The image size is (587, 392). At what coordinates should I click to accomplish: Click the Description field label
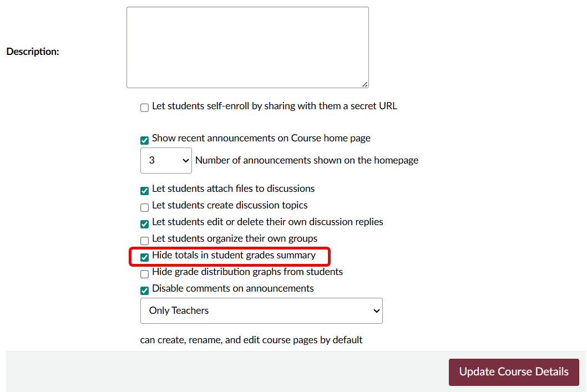point(33,52)
